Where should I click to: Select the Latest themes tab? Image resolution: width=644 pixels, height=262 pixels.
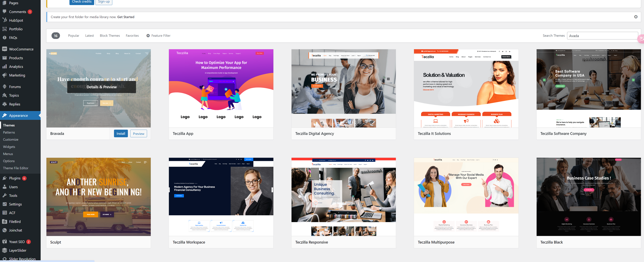[90, 35]
